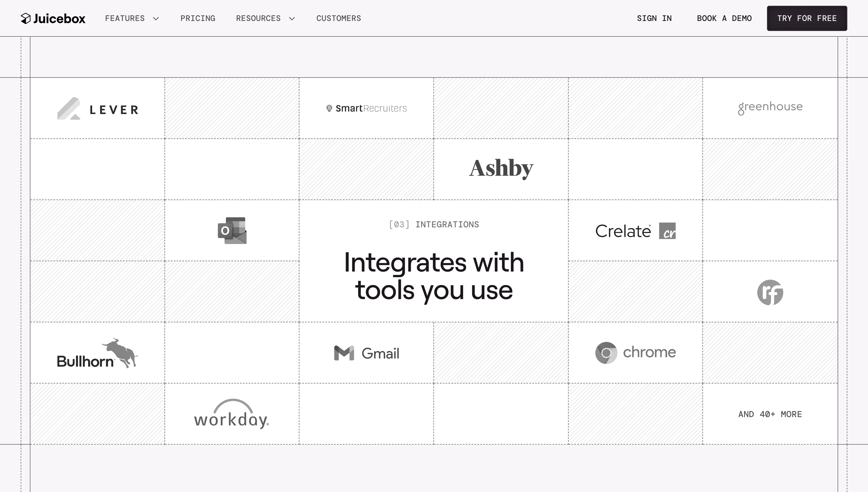Click the Chrome logo
The width and height of the screenshot is (868, 492).
(635, 352)
